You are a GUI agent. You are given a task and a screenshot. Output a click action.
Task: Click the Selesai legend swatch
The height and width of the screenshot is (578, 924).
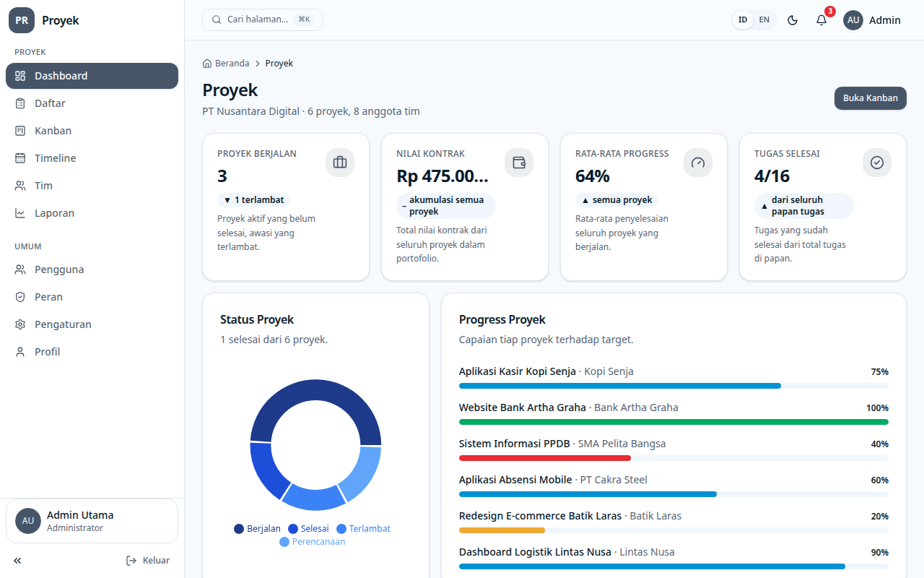(293, 529)
